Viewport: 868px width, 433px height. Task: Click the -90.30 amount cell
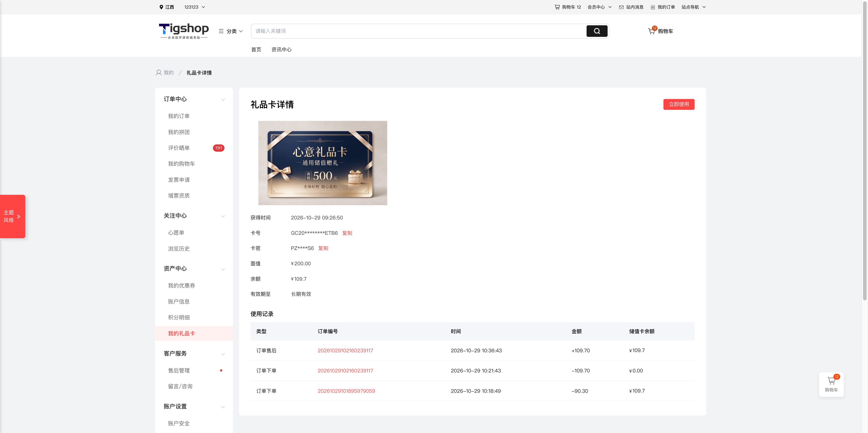[580, 391]
